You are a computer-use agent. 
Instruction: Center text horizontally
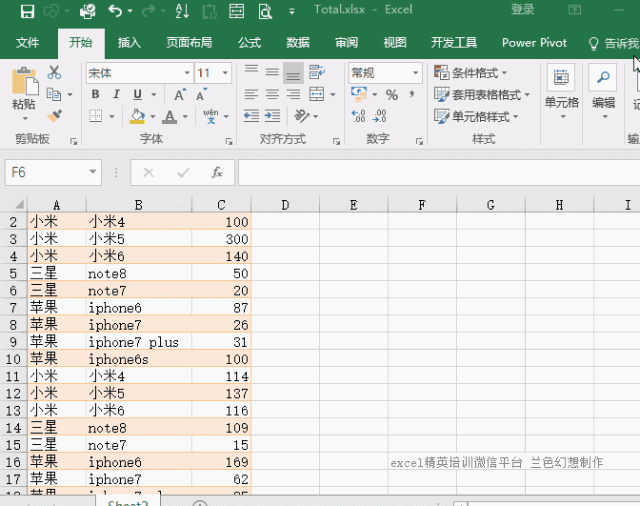(x=272, y=94)
